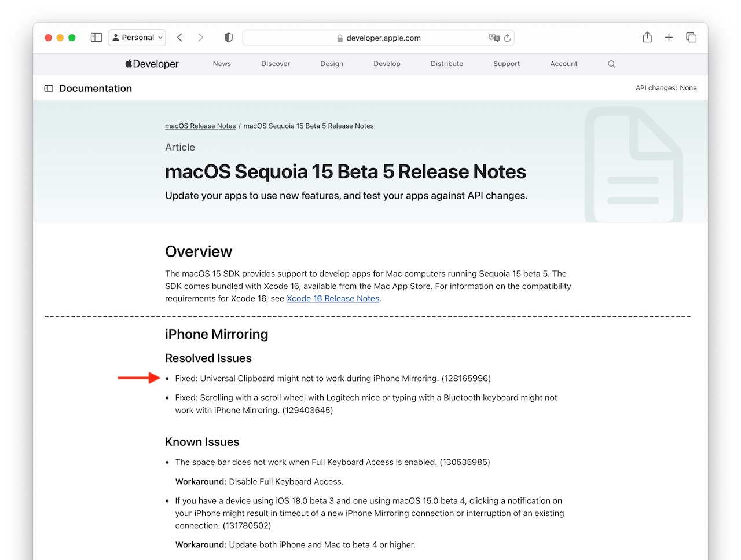This screenshot has width=741, height=560.
Task: Open the privacy shield report icon
Action: click(x=229, y=38)
